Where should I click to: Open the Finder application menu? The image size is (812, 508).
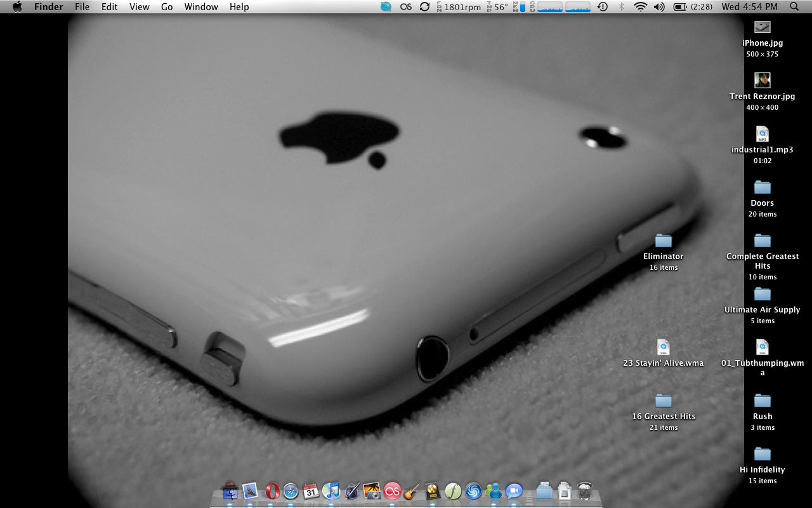[49, 7]
